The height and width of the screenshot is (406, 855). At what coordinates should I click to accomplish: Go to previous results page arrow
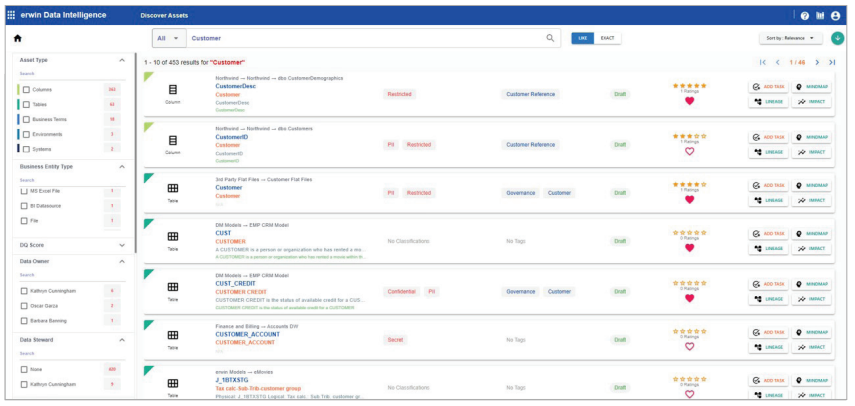[778, 63]
